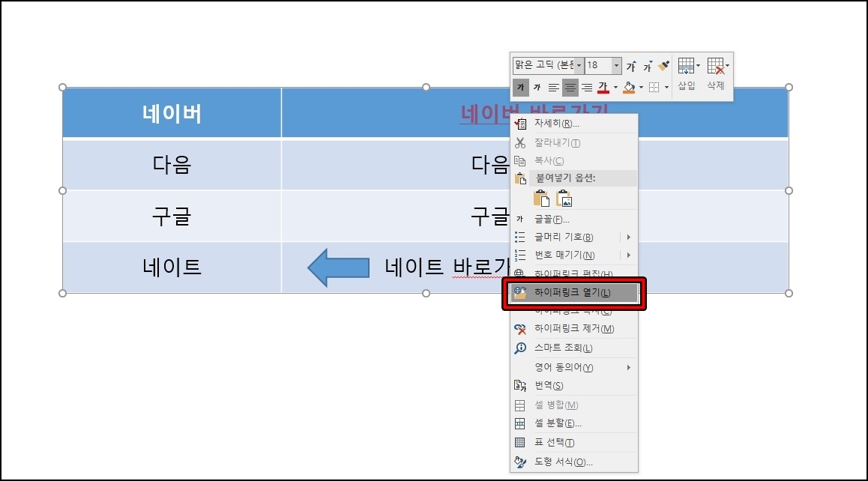Click the 삽입 table insert icon
This screenshot has height=481, width=868.
[x=686, y=66]
